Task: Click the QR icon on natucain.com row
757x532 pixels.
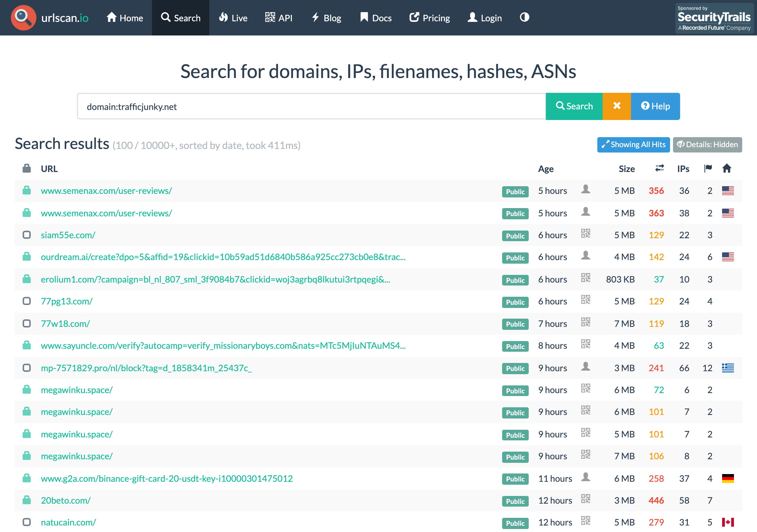Action: point(585,521)
